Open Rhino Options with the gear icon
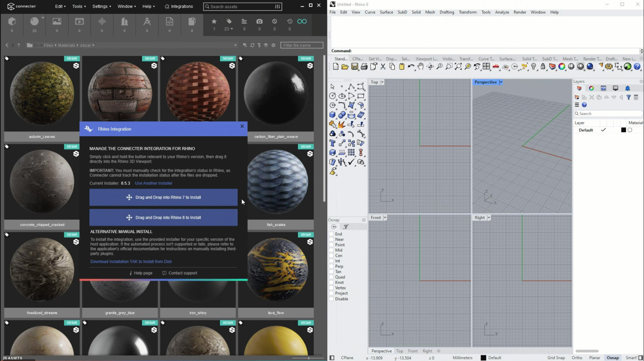The image size is (644, 361). click(x=609, y=66)
